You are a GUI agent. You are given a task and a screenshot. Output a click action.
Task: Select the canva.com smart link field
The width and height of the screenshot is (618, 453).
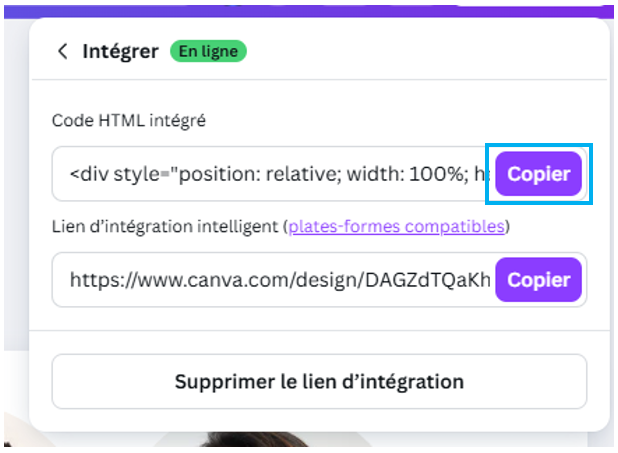coord(275,279)
